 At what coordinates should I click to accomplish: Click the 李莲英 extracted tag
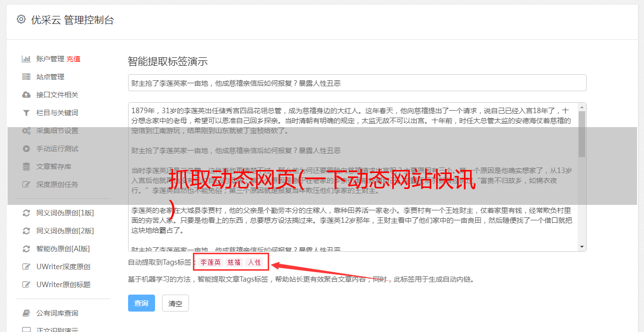point(210,262)
